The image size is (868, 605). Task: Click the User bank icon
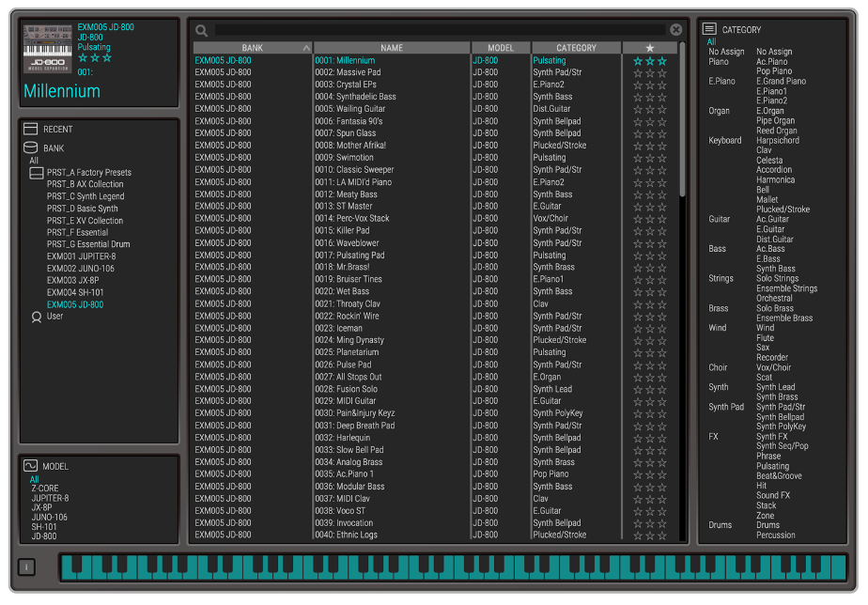(37, 317)
